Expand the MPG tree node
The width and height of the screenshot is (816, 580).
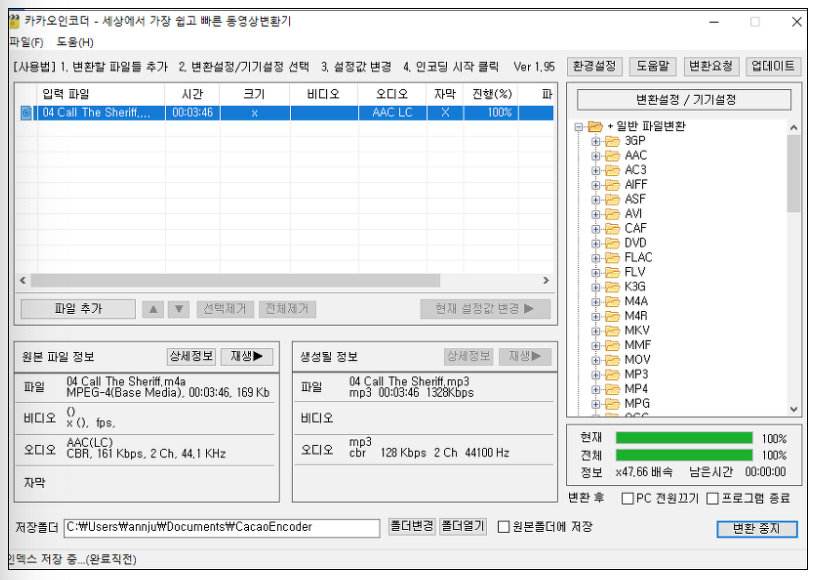coord(596,404)
